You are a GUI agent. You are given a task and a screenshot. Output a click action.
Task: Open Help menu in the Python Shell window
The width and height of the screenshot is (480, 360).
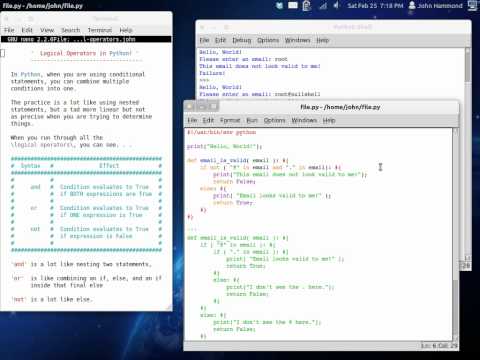point(323,40)
